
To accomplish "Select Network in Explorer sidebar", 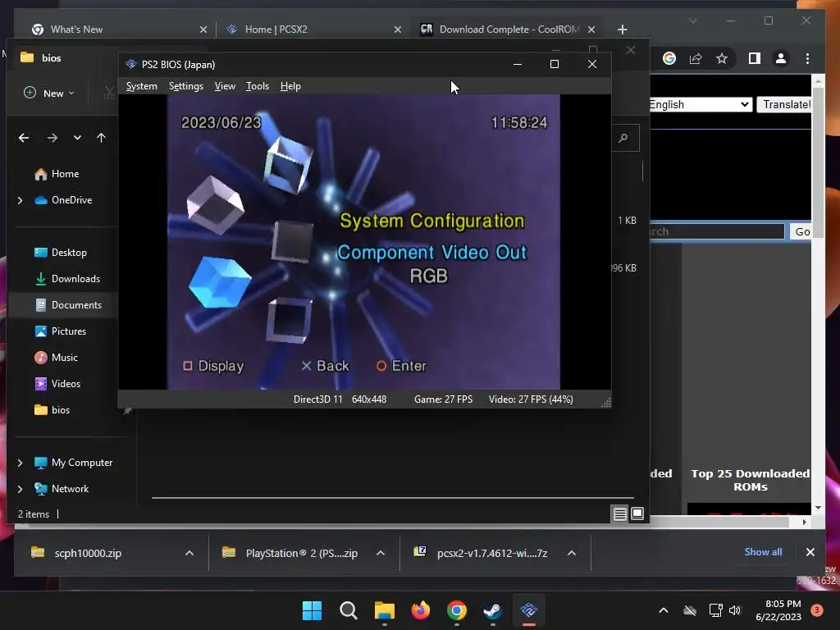I will [x=70, y=489].
